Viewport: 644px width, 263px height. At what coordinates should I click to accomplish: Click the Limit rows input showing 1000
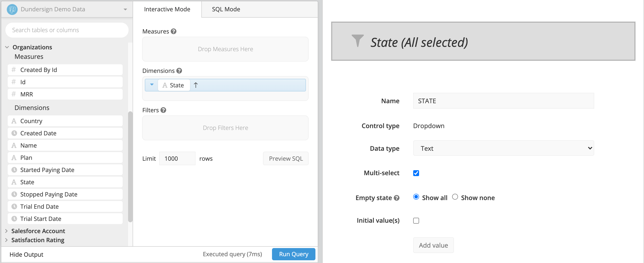coord(177,158)
